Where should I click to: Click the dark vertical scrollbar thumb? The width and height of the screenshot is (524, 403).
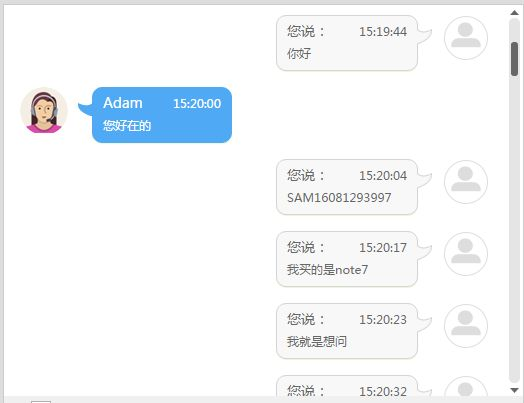[514, 59]
